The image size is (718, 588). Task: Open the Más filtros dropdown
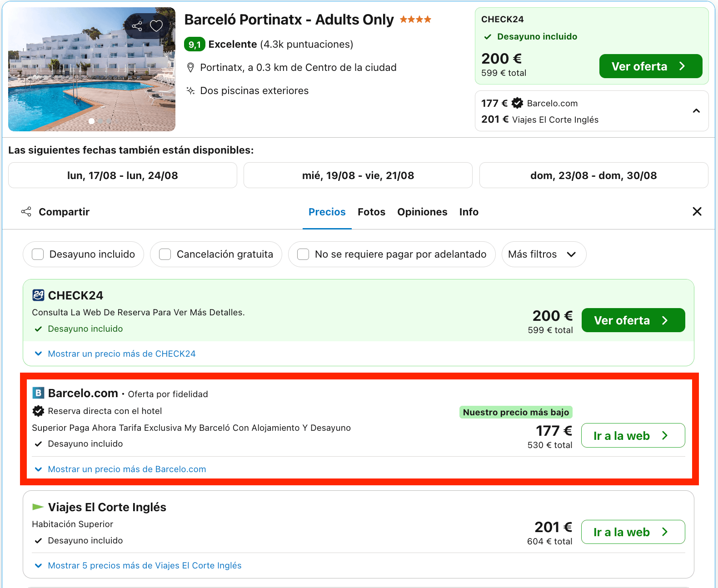pos(543,254)
